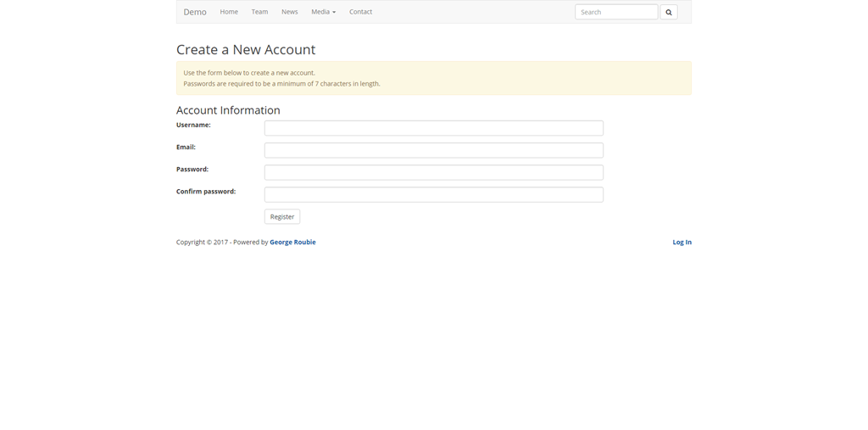Go to the Team page
The height and width of the screenshot is (430, 868).
[259, 12]
